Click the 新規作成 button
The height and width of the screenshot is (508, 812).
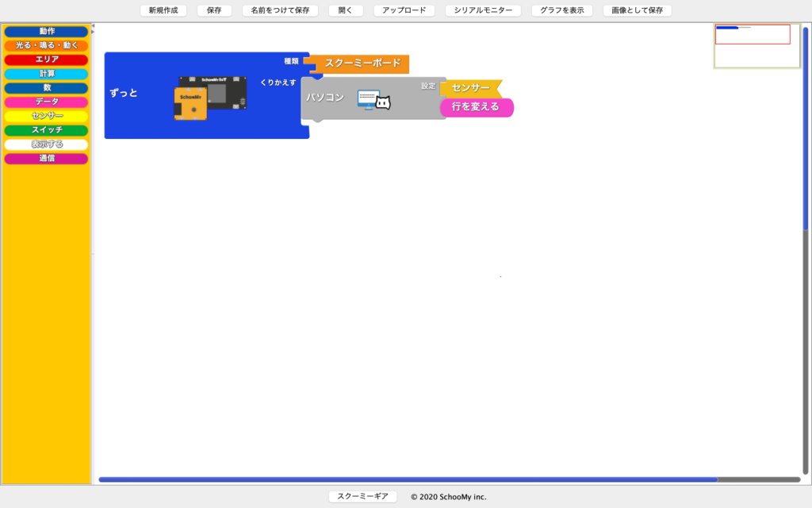click(163, 10)
